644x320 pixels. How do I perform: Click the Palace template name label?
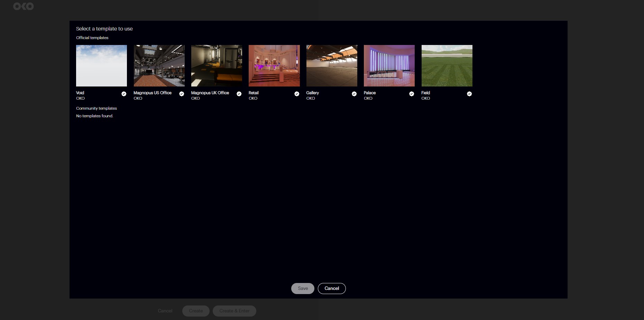pyautogui.click(x=370, y=93)
